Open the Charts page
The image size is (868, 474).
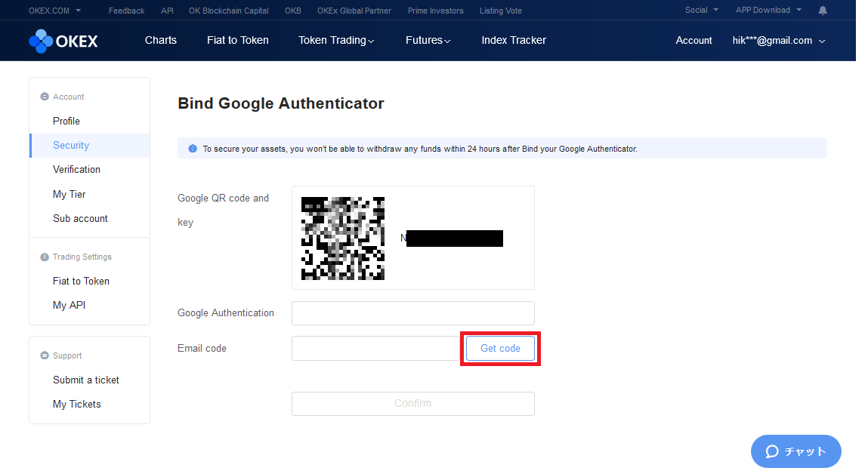[x=161, y=40]
